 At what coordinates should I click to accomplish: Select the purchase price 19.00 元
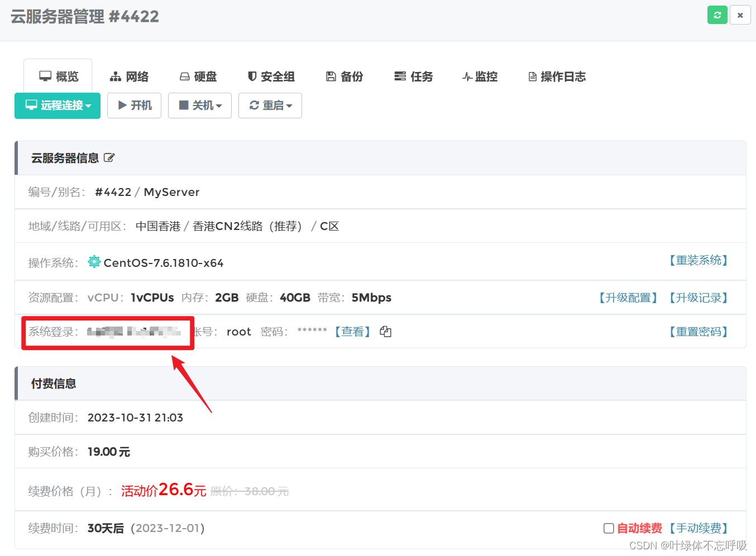[x=109, y=452]
